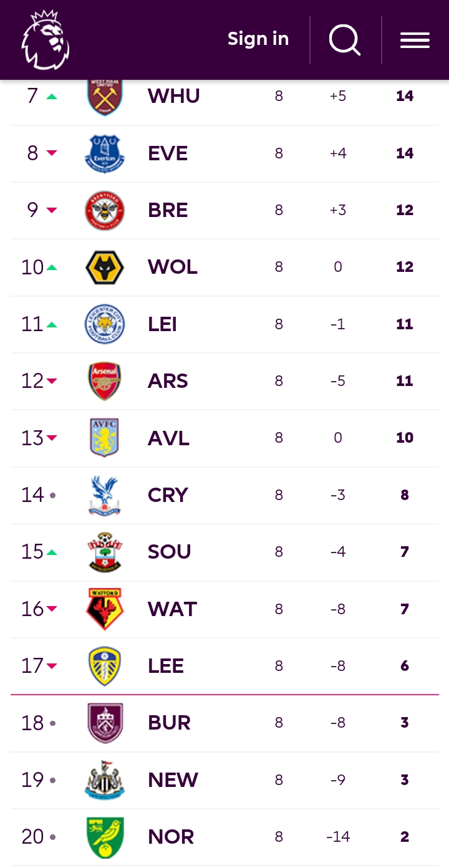This screenshot has height=868, width=449.
Task: Click the red down arrow beside position 12
Action: (52, 381)
